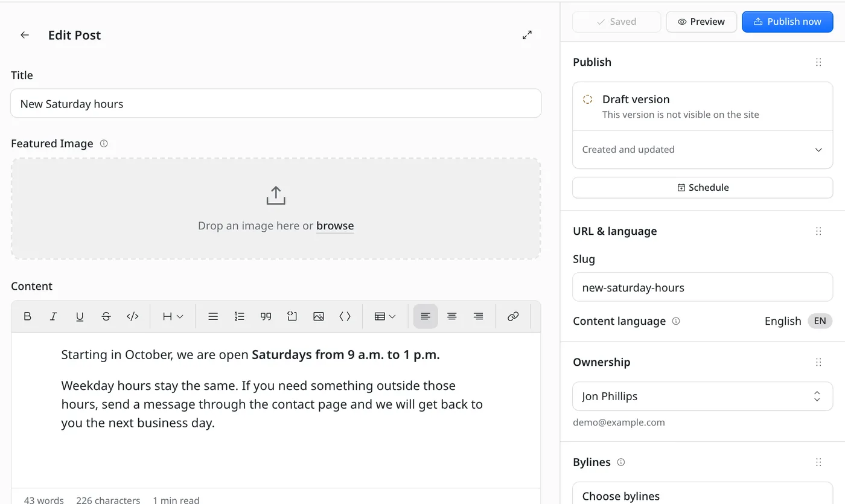Left align the text
This screenshot has width=845, height=504.
tap(426, 316)
